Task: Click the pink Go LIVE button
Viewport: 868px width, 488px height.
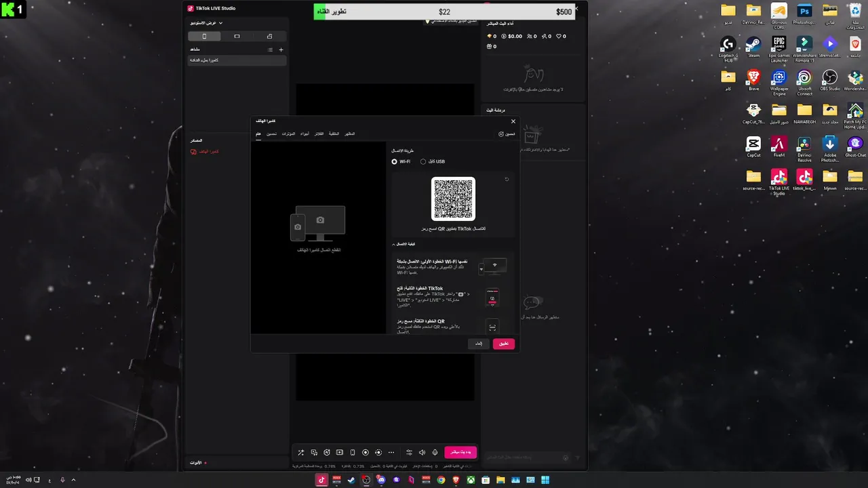Action: tap(460, 452)
